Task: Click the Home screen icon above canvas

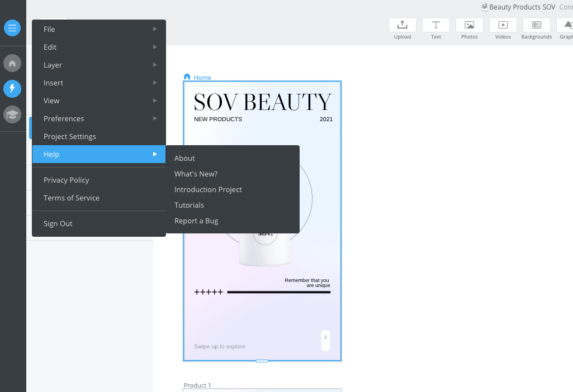Action: 187,77
